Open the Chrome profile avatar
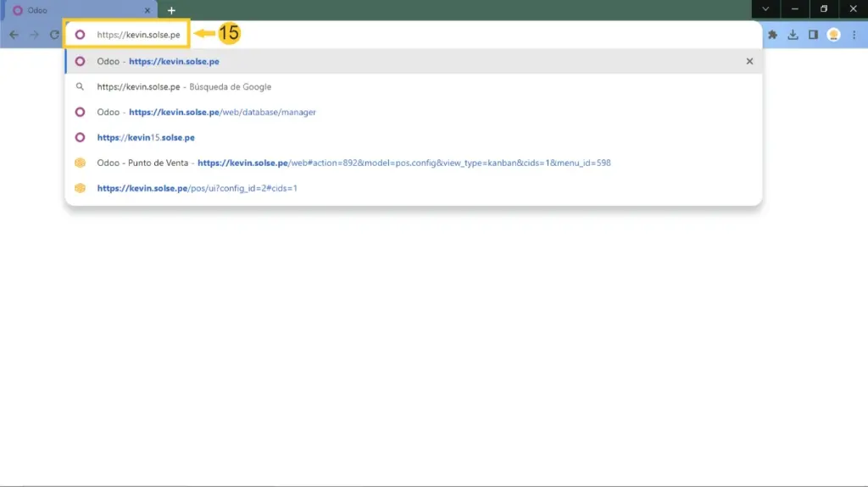This screenshot has width=868, height=487. [833, 35]
